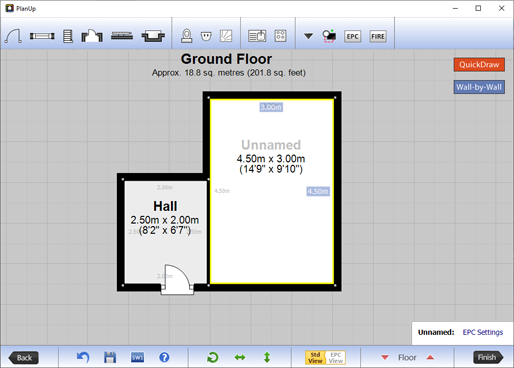Select the shower tray tool
The height and width of the screenshot is (368, 514).
[226, 36]
